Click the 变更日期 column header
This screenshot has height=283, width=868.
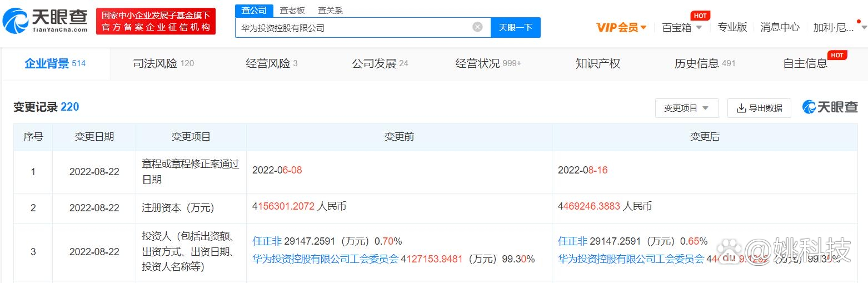pyautogui.click(x=94, y=137)
